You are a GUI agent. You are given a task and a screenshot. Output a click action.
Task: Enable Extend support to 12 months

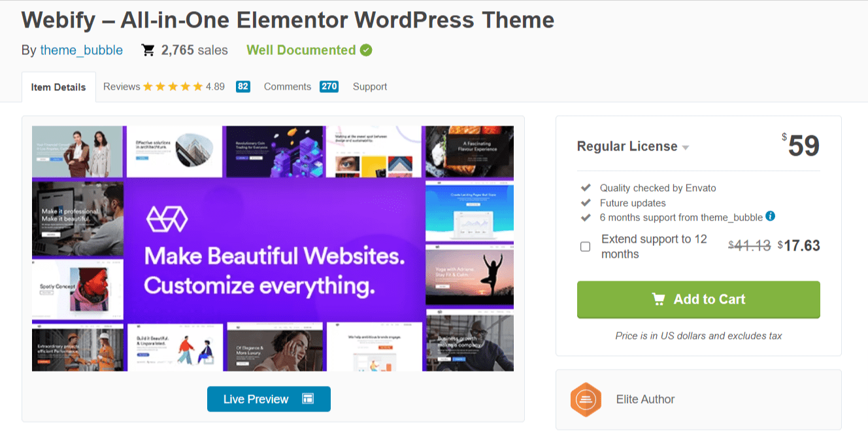click(585, 247)
